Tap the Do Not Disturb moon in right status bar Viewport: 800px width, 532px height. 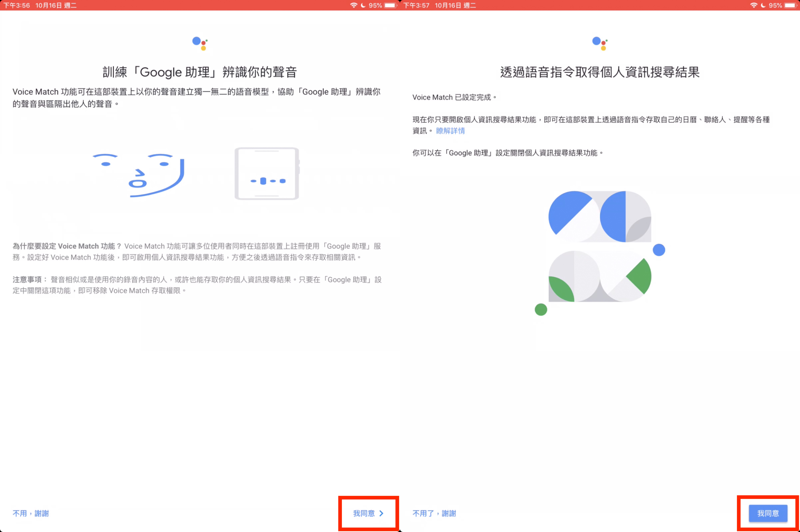click(763, 5)
